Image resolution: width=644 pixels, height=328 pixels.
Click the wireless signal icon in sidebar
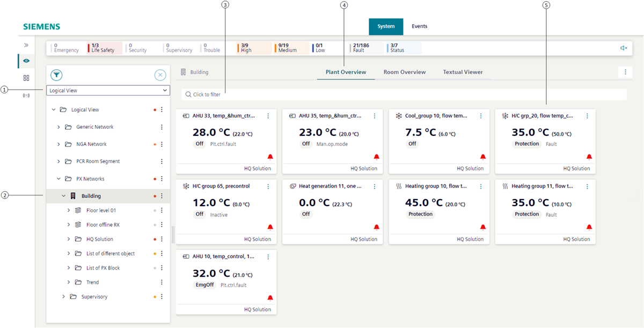point(26,96)
